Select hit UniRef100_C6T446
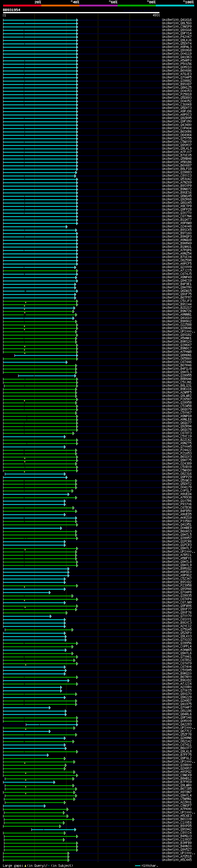Screen dimensions: 197x868 (177, 362)
